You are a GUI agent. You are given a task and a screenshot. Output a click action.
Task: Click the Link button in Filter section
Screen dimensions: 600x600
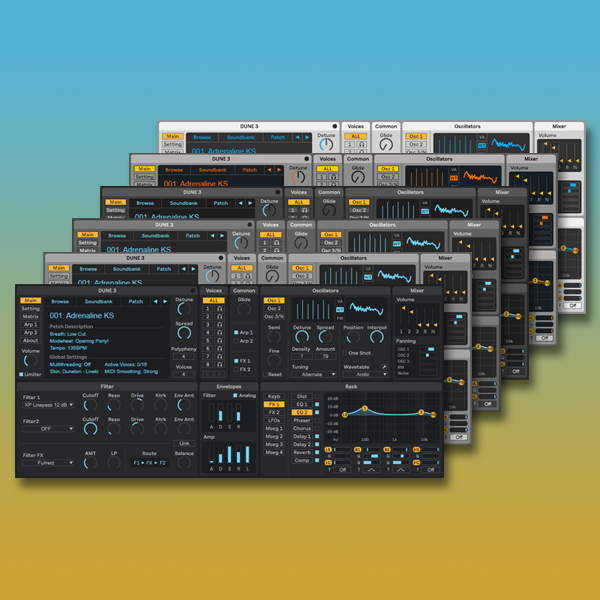[x=184, y=443]
